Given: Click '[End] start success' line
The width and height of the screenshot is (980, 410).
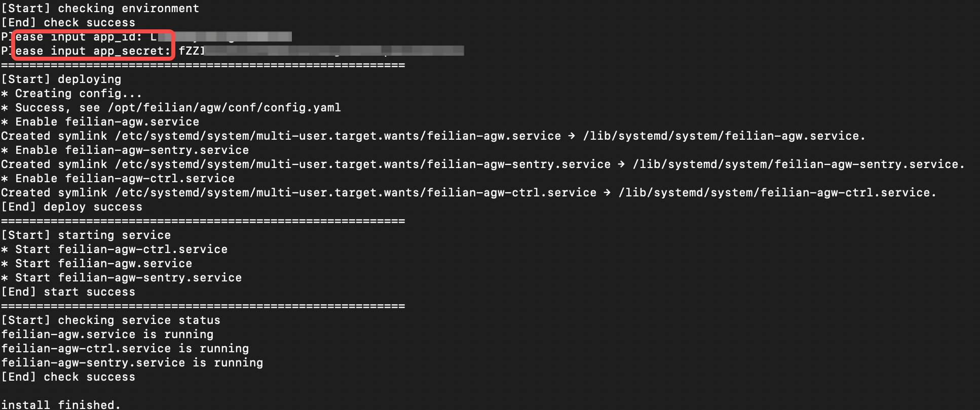Looking at the screenshot, I should pyautogui.click(x=68, y=292).
